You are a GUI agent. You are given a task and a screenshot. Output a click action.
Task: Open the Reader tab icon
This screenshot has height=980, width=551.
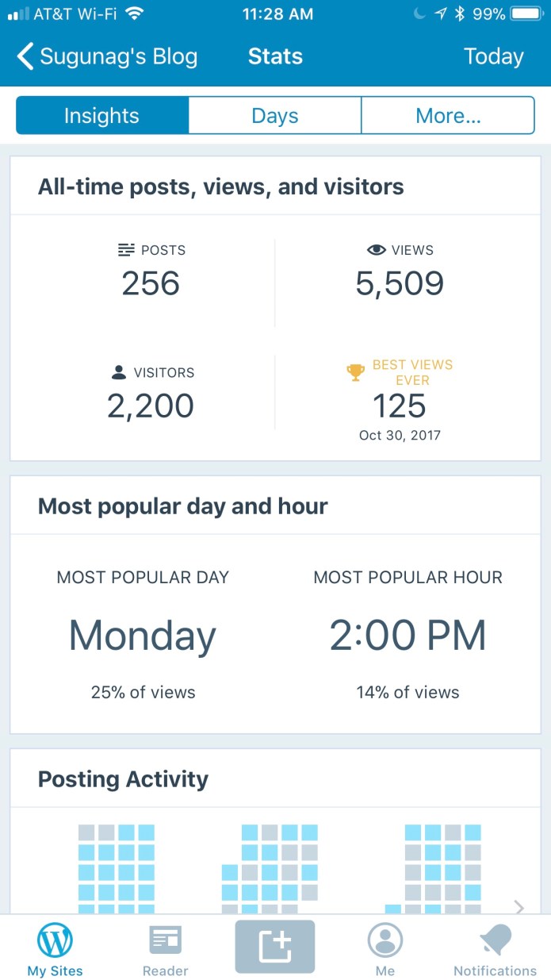point(165,940)
